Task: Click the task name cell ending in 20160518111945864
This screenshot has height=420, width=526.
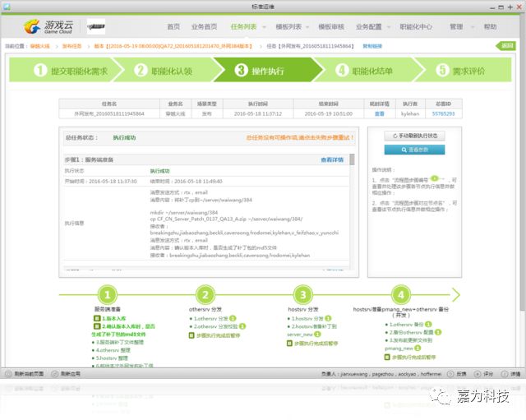Action: pos(109,114)
